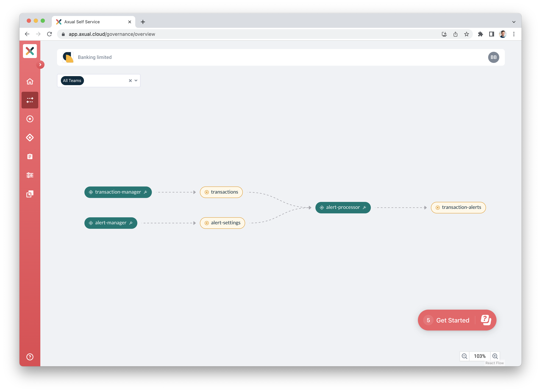
Task: Open the tab search chevron
Action: 514,22
